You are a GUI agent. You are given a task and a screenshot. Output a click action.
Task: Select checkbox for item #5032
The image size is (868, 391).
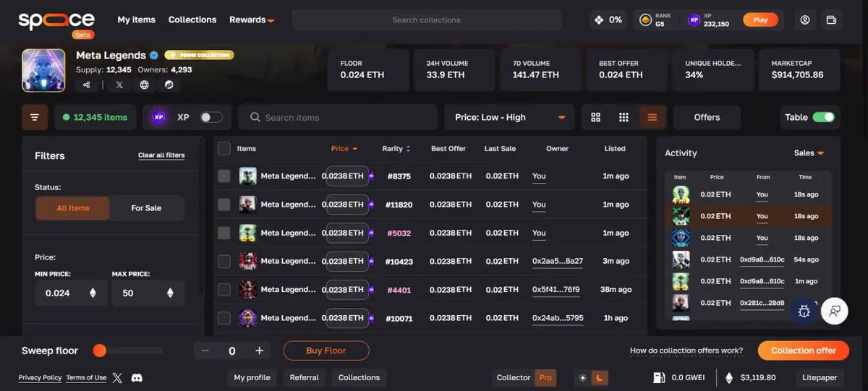[224, 233]
